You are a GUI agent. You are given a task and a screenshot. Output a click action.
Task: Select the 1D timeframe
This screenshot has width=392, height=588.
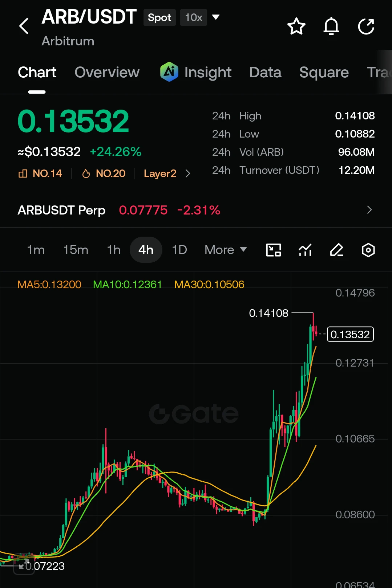[179, 250]
